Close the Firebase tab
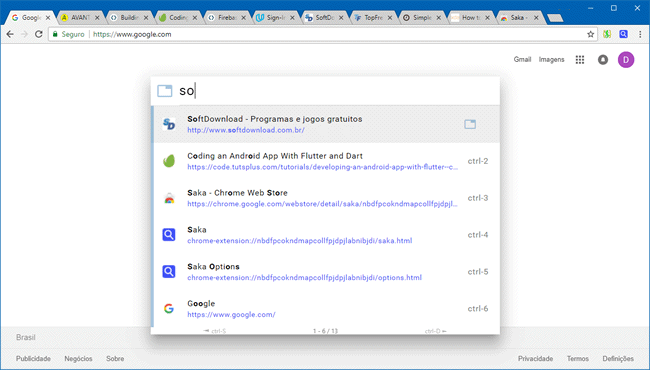 [x=243, y=18]
